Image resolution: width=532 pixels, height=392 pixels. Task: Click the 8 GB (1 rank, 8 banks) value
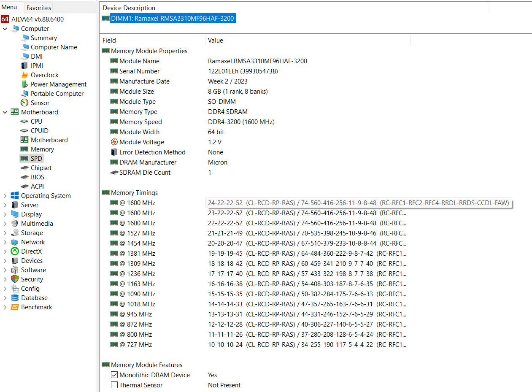coord(238,91)
